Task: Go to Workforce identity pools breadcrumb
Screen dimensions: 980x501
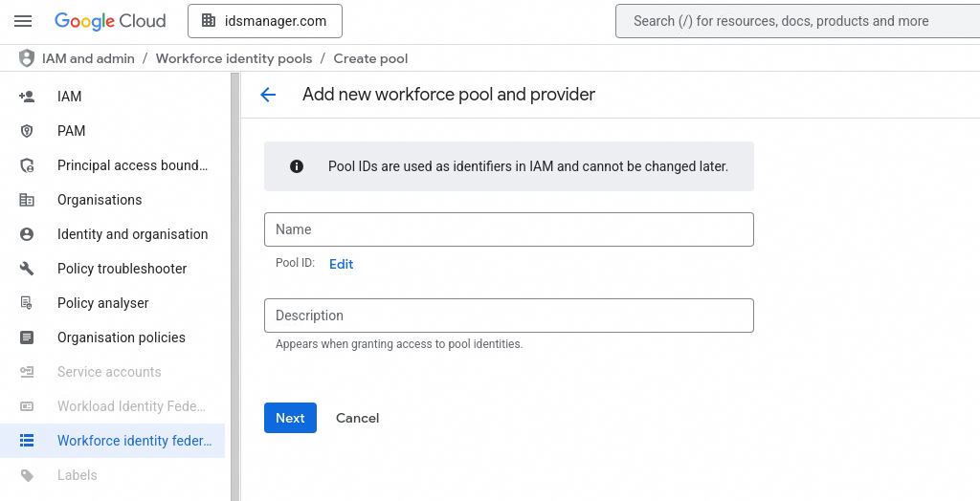Action: click(234, 58)
